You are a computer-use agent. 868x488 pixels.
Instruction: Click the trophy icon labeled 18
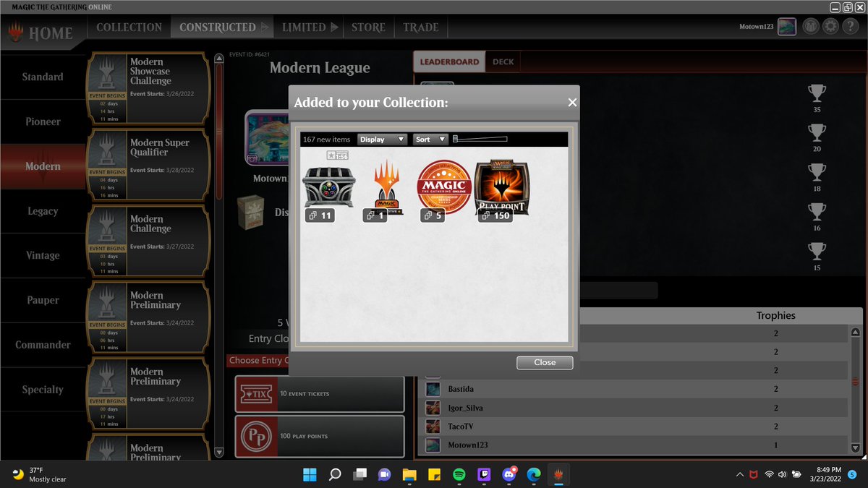tap(817, 173)
